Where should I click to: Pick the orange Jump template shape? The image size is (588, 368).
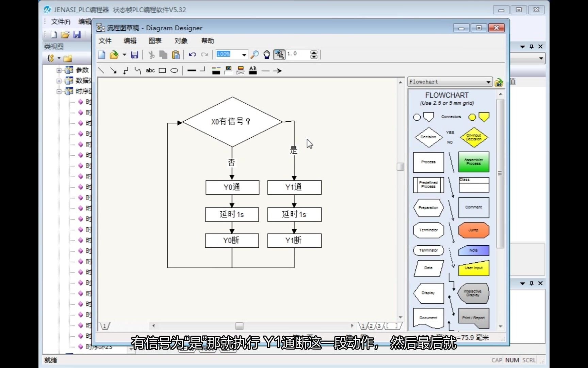click(474, 230)
